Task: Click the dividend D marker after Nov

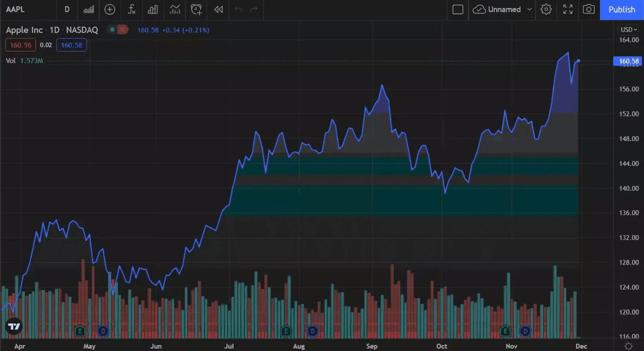Action: tap(525, 331)
